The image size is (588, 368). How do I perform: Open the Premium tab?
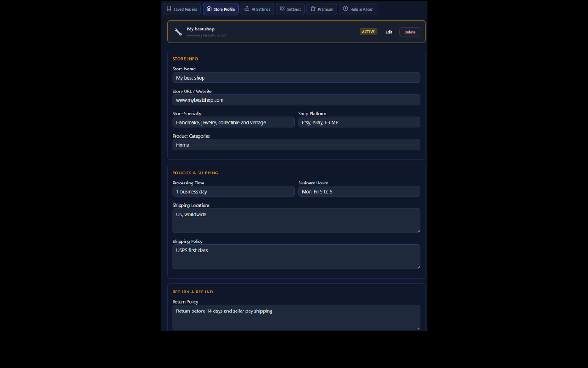point(322,9)
